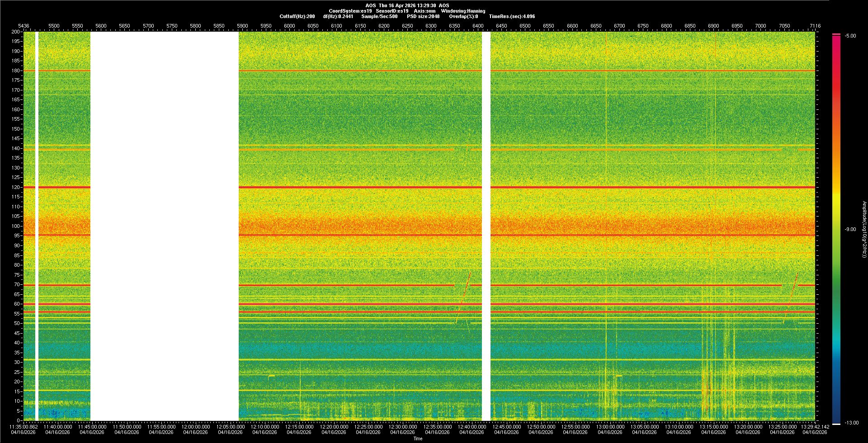
Task: Click the 120 Hz frequency axis tick label
Action: (x=16, y=187)
